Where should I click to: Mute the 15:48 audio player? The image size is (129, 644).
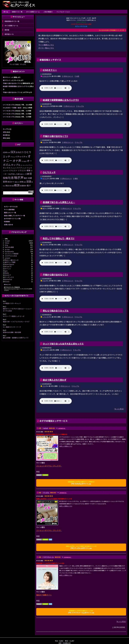click(65, 298)
